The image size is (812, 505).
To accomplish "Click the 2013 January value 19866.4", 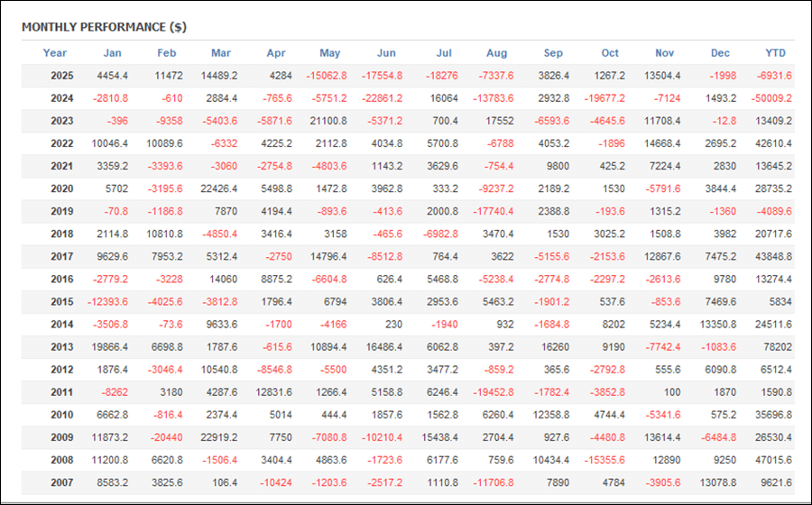I will [105, 346].
